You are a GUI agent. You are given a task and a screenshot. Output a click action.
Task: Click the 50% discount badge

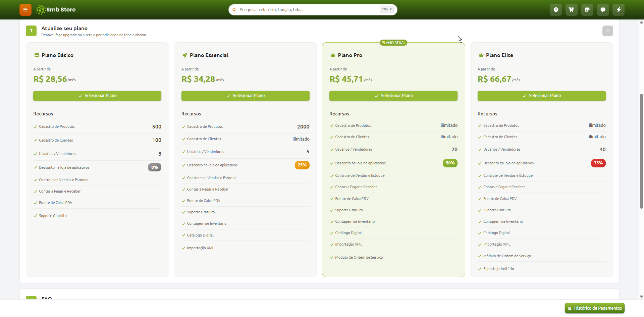(450, 163)
